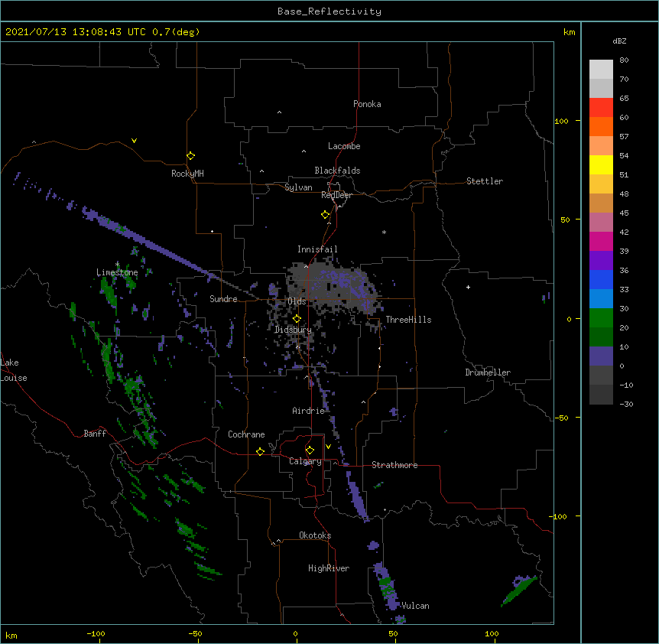Screen dimensions: 659x644
Task: Click the Olds label
Action: point(297,301)
